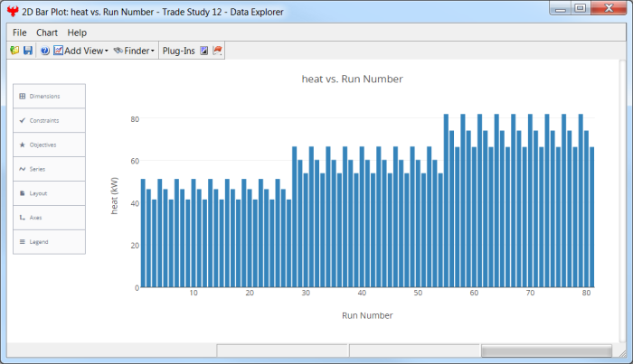The image size is (633, 364).
Task: Click the 'heat vs. Run Number' chart title
Action: click(352, 79)
